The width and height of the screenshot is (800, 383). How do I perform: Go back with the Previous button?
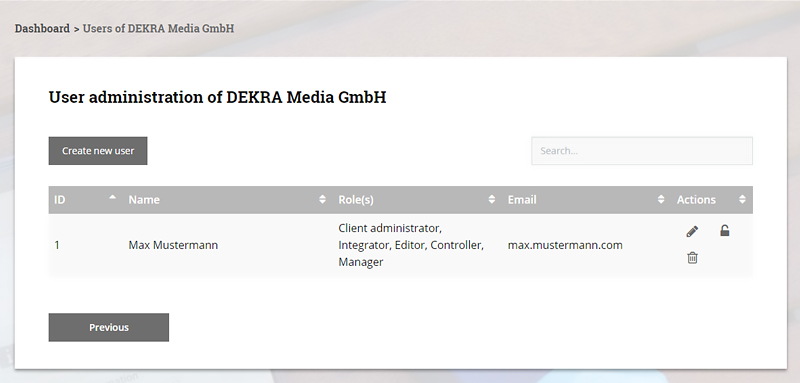pyautogui.click(x=109, y=327)
